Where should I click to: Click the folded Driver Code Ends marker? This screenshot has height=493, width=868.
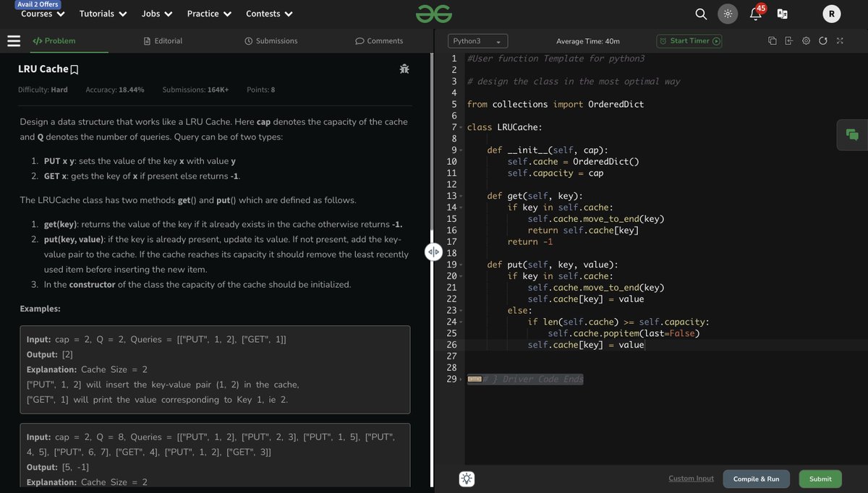click(524, 380)
